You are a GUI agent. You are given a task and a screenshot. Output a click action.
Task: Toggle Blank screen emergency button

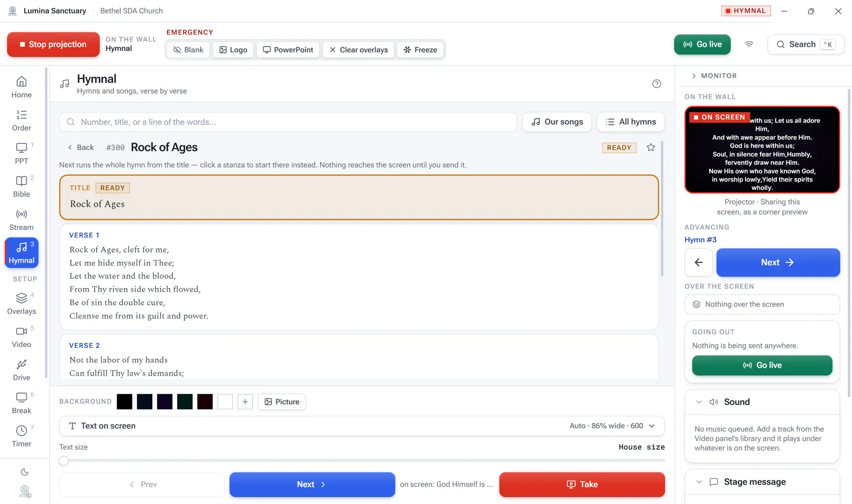coord(188,50)
